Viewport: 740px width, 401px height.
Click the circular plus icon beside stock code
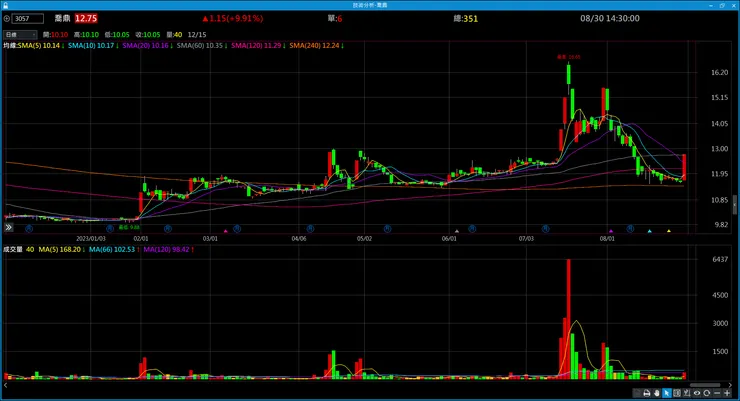7,19
